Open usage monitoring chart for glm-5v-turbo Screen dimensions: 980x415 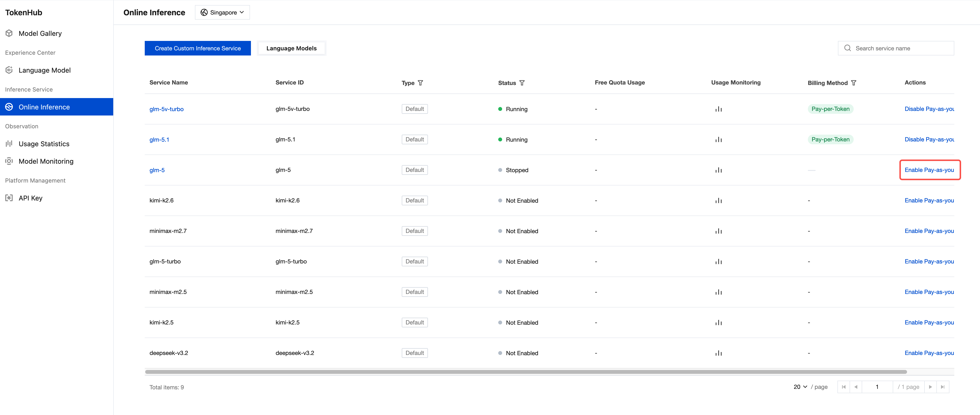[718, 109]
